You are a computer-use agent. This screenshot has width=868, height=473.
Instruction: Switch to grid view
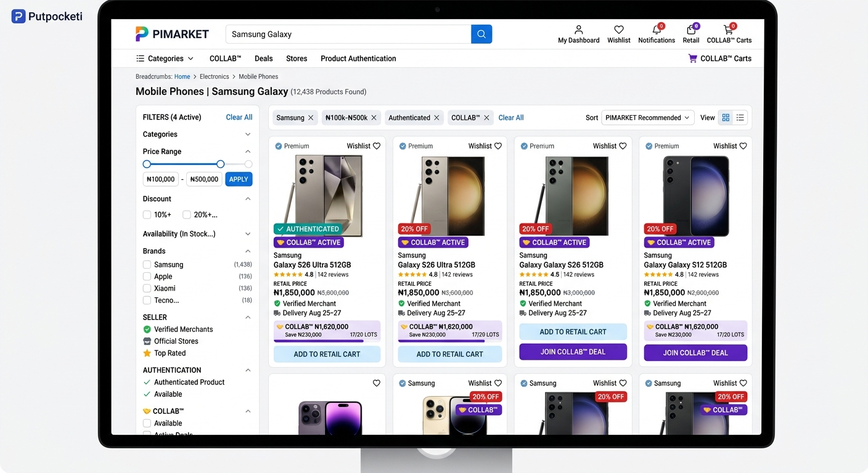[x=726, y=118]
